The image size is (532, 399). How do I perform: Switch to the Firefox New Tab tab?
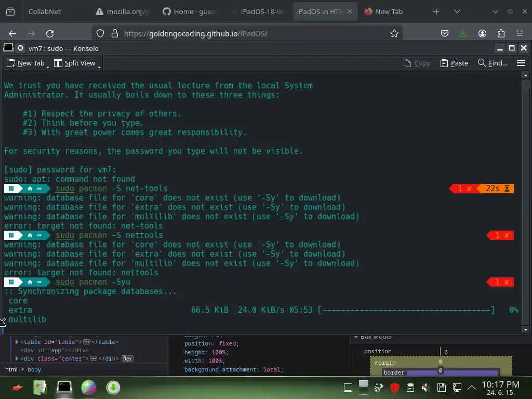point(383,11)
